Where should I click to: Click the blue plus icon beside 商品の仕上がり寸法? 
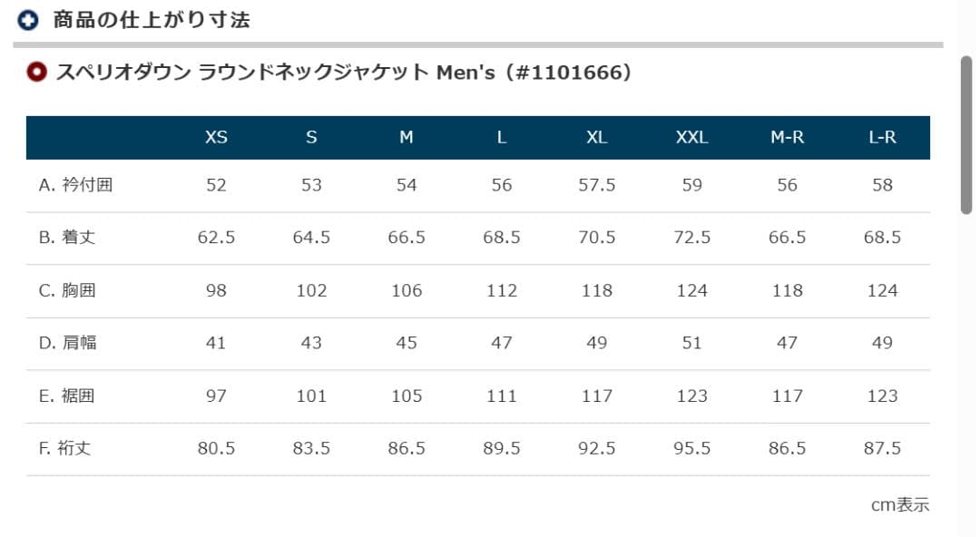pos(26,17)
